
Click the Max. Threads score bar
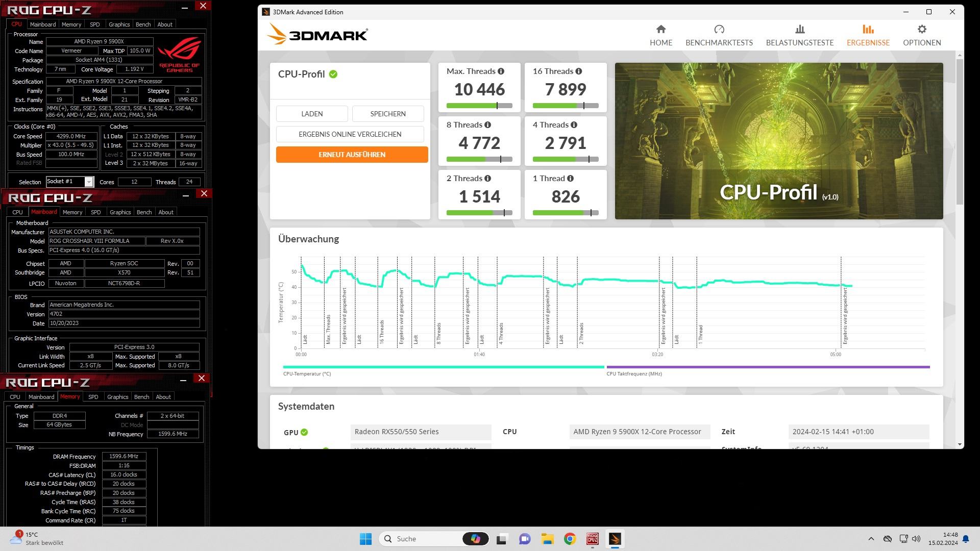tap(479, 106)
